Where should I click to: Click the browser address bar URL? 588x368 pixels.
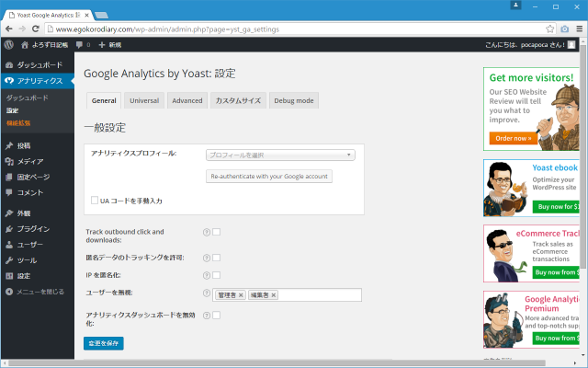tap(167, 29)
